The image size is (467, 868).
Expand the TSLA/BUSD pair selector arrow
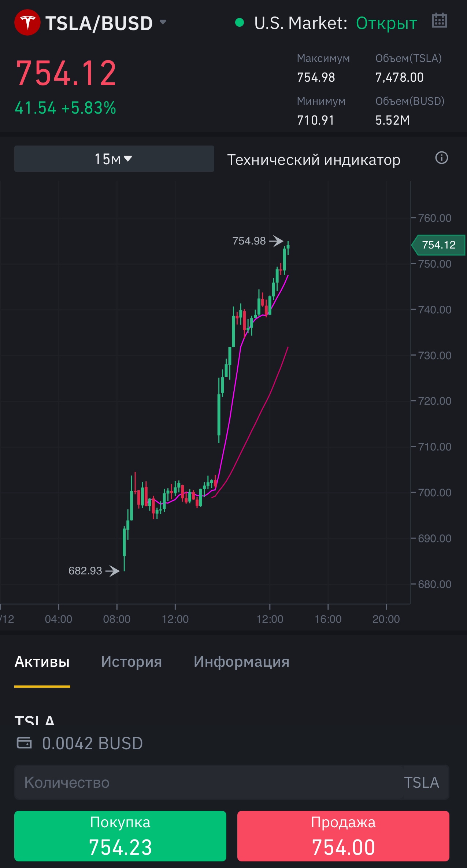[x=163, y=22]
